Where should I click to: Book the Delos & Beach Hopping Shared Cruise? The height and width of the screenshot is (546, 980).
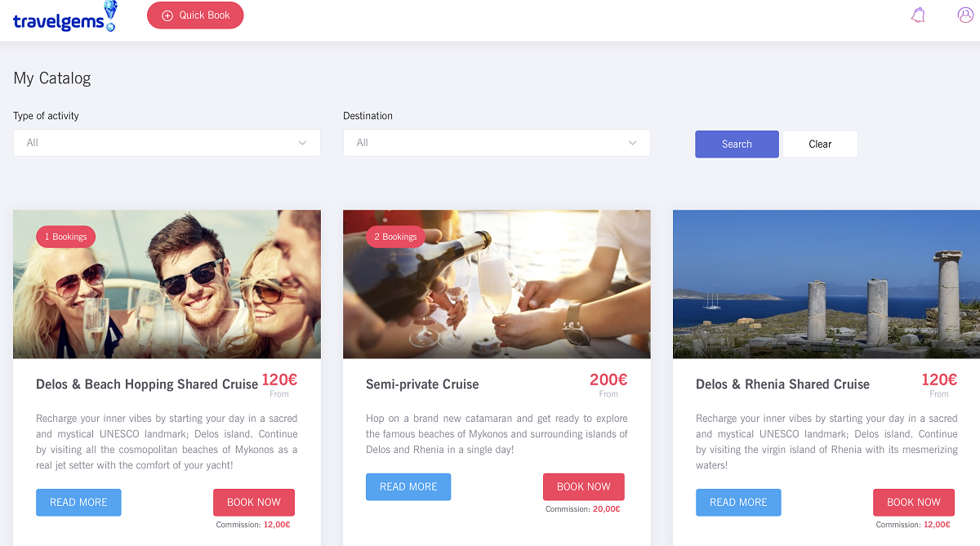(x=254, y=503)
